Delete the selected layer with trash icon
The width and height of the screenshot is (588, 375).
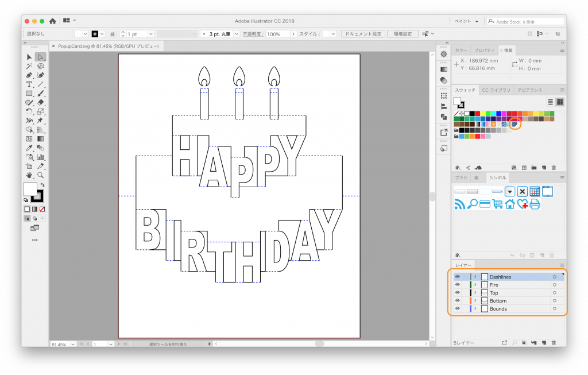(x=554, y=343)
